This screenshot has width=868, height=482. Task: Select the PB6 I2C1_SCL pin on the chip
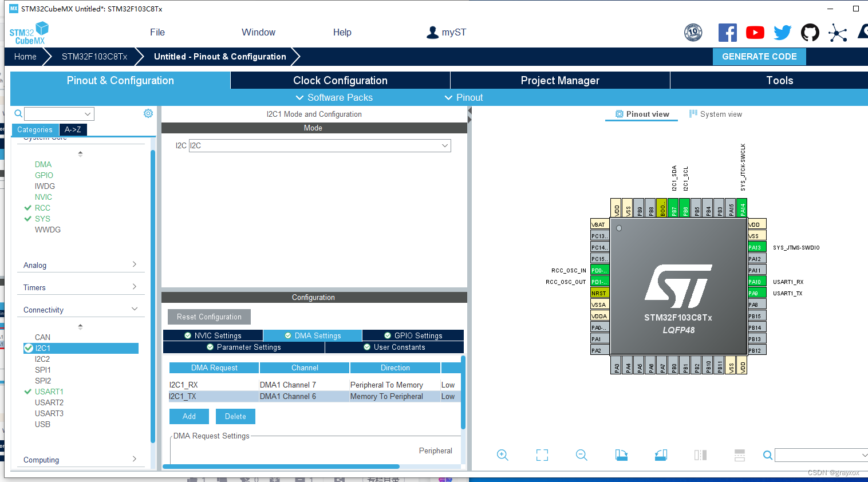pyautogui.click(x=685, y=208)
